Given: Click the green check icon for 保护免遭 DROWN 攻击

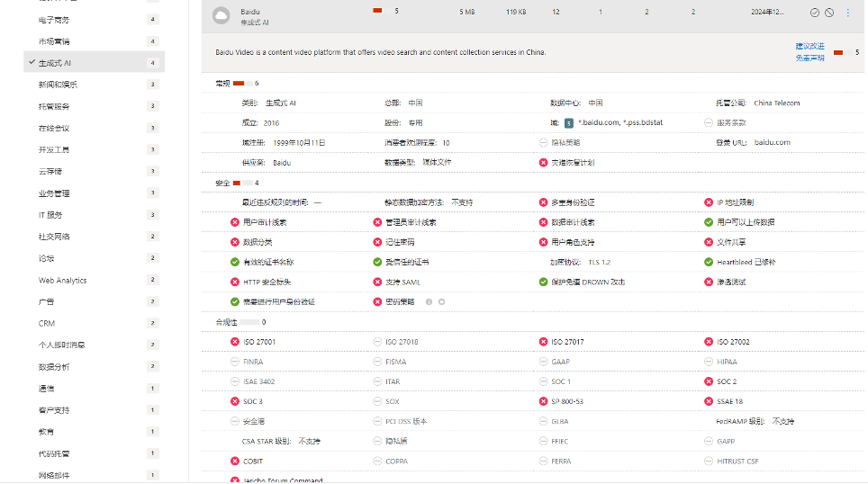Looking at the screenshot, I should [543, 282].
